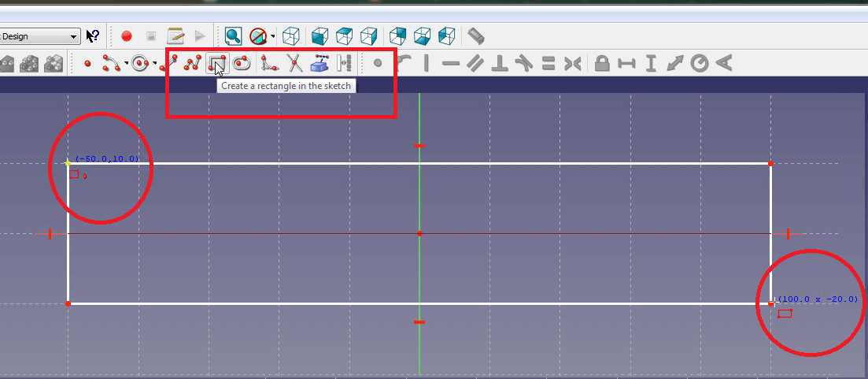Apply the length distance constraint
Image resolution: width=868 pixels, height=379 pixels.
pyautogui.click(x=674, y=63)
